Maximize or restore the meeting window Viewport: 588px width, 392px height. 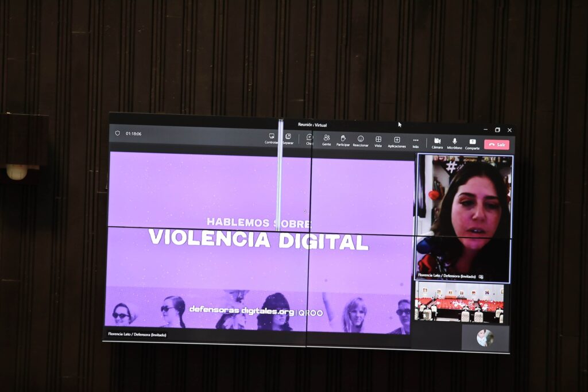tap(498, 130)
